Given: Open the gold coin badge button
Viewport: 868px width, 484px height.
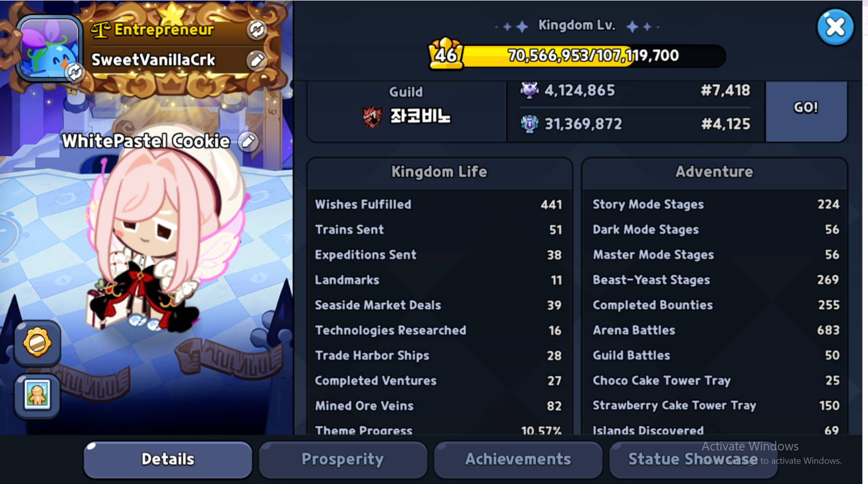Looking at the screenshot, I should point(38,343).
